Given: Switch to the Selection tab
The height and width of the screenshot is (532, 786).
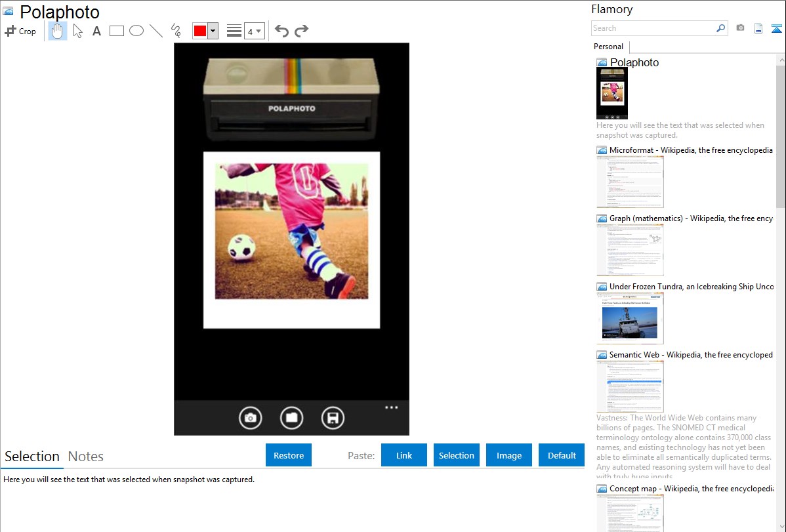Looking at the screenshot, I should tap(32, 457).
